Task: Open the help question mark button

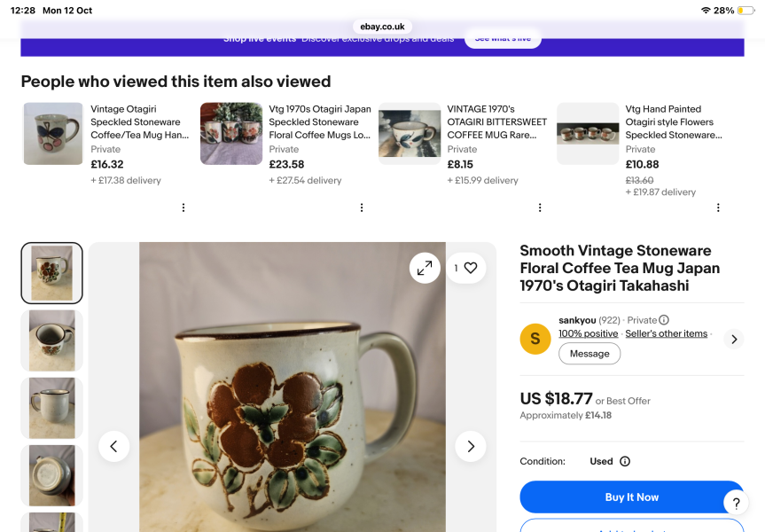Action: coord(737,503)
